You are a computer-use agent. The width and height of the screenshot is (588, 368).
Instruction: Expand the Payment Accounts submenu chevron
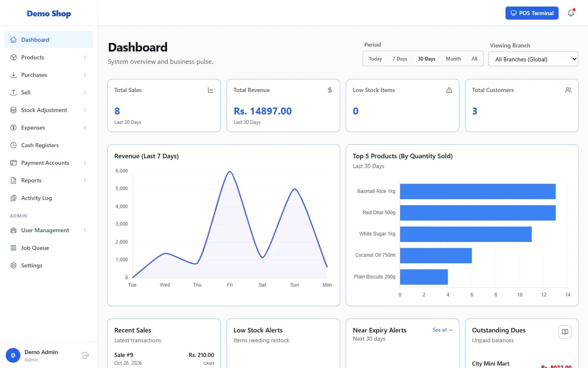pyautogui.click(x=85, y=163)
